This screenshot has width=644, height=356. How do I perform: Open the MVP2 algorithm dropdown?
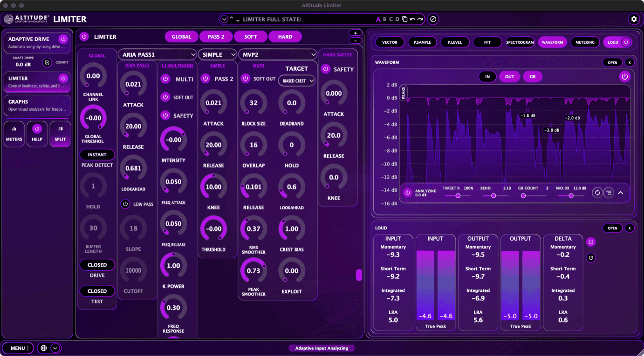[x=277, y=54]
